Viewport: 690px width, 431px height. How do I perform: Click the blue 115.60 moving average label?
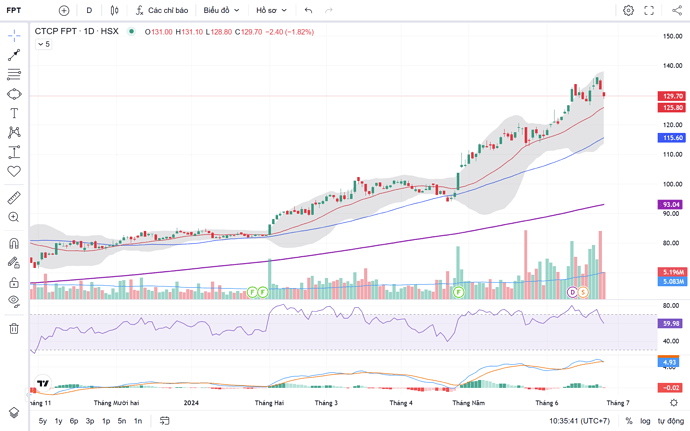click(x=672, y=138)
